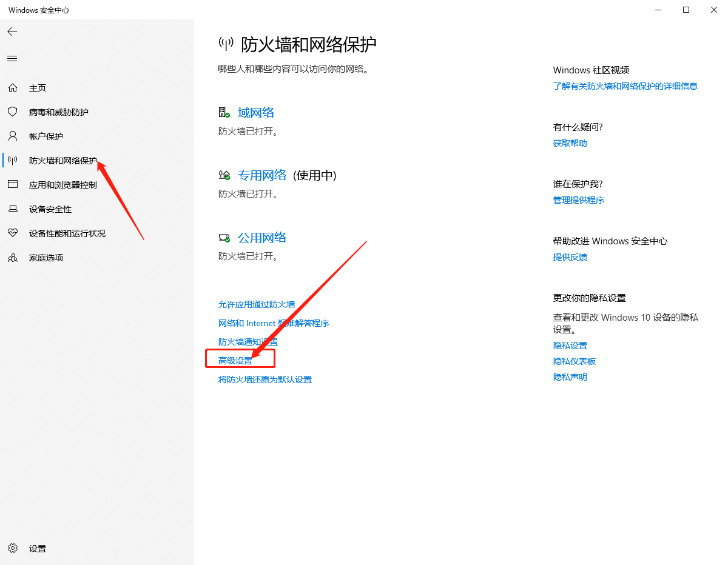728x565 pixels.
Task: Click the Windows 安全中心 title bar text
Action: [39, 10]
